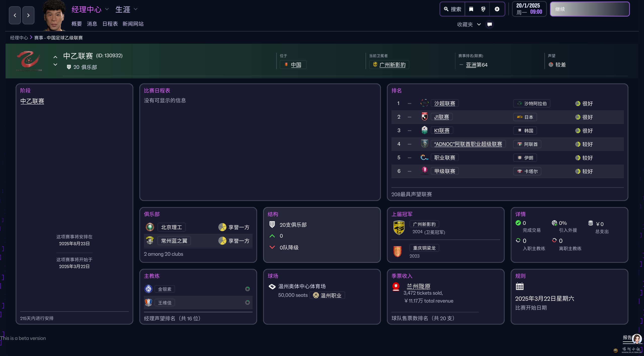Expand the 生涯 dropdown menu
Screen dimensions: 644x356
(136, 9)
